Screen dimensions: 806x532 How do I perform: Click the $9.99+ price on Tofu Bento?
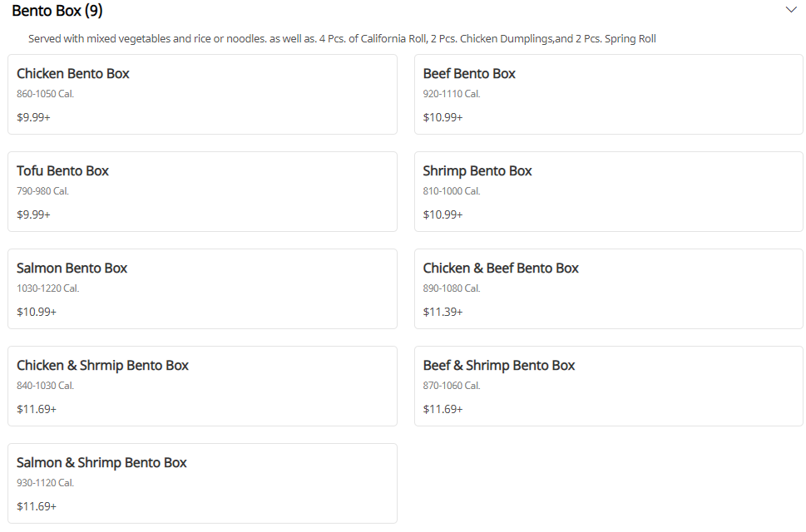(x=33, y=214)
